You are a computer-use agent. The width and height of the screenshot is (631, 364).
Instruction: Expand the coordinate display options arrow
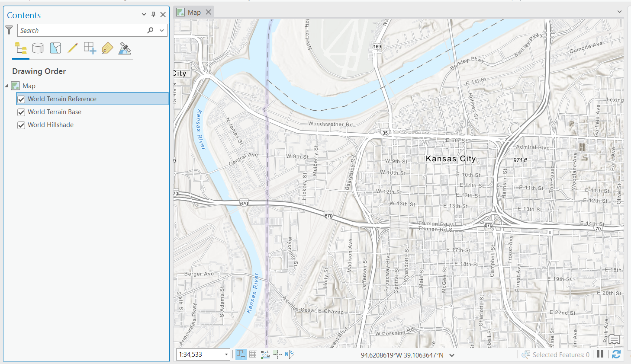[452, 355]
